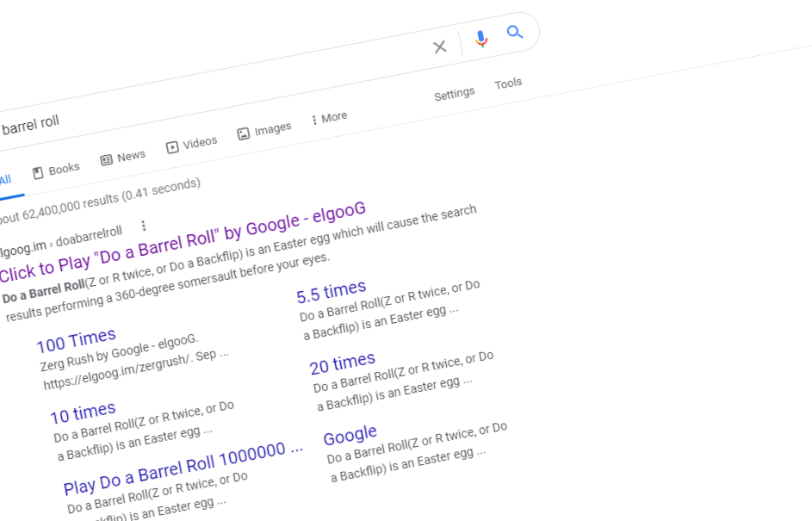The height and width of the screenshot is (521, 812).
Task: Switch to the Images tab label
Action: point(273,128)
